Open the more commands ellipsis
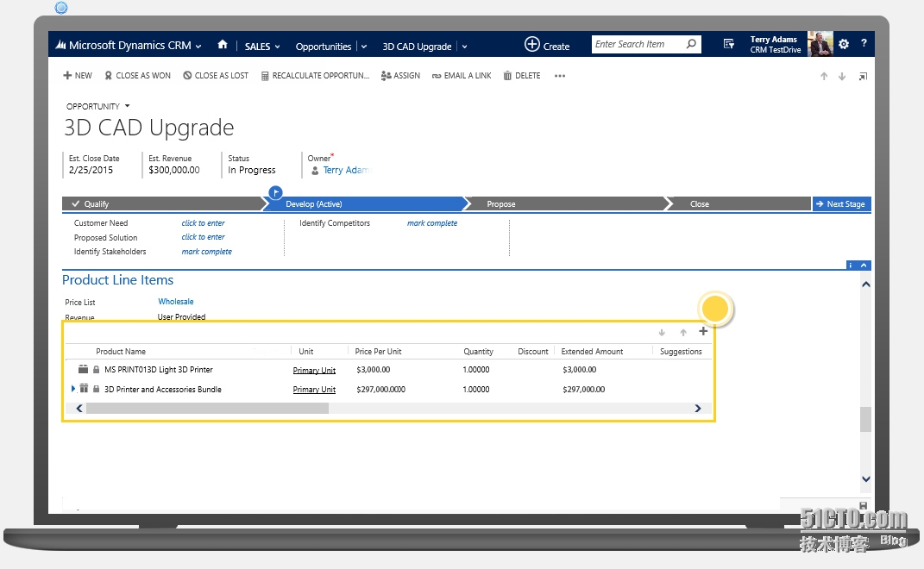 (x=560, y=76)
